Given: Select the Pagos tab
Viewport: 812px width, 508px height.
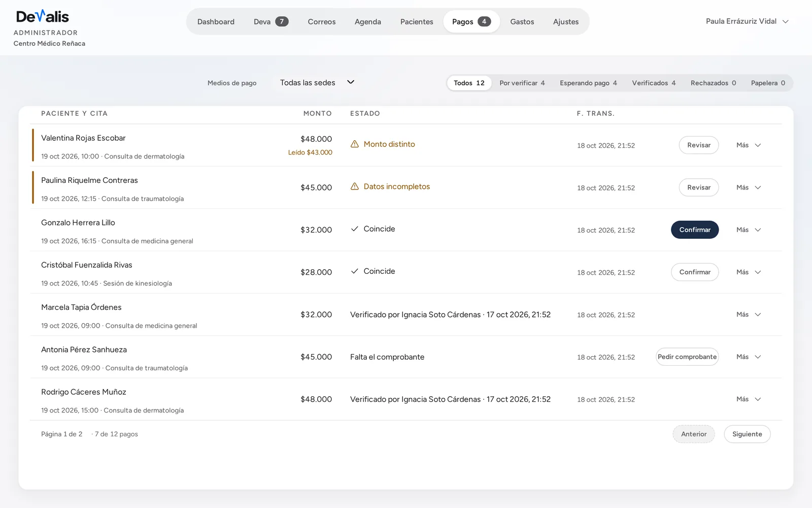Looking at the screenshot, I should coord(471,22).
